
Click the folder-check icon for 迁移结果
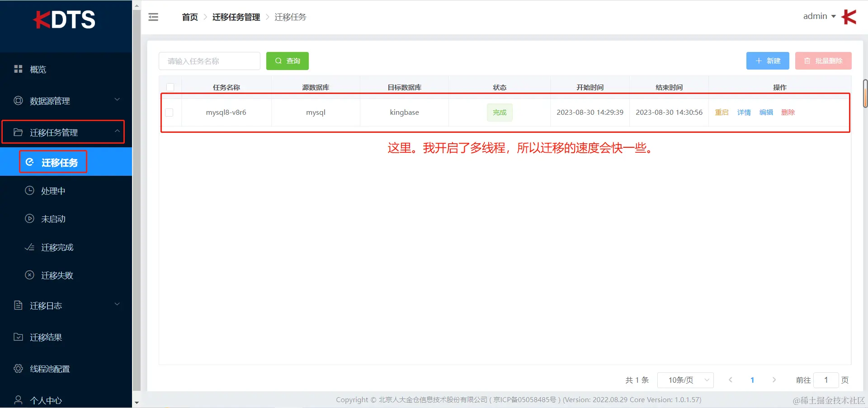click(x=18, y=337)
